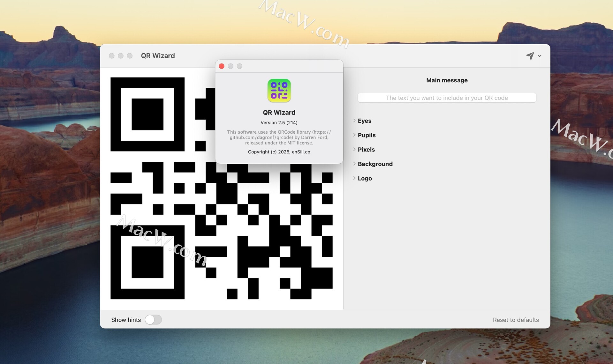
Task: Expand the Eyes section chevron
Action: coord(354,121)
